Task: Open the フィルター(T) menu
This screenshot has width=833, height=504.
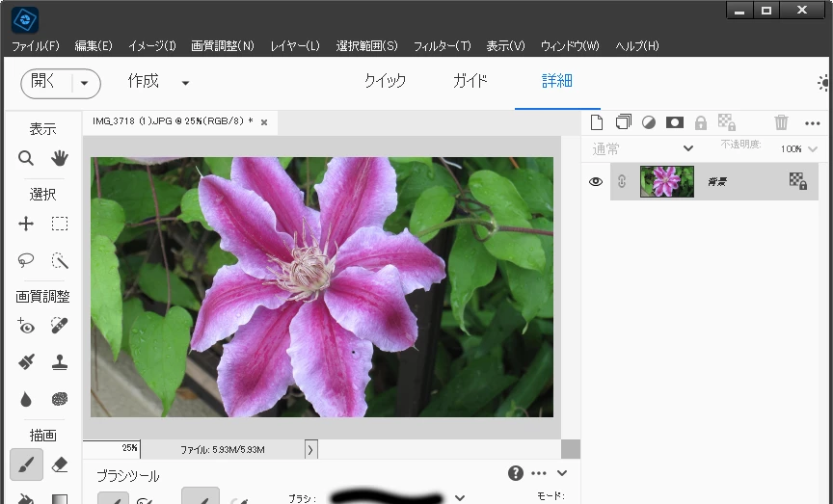Action: click(442, 46)
